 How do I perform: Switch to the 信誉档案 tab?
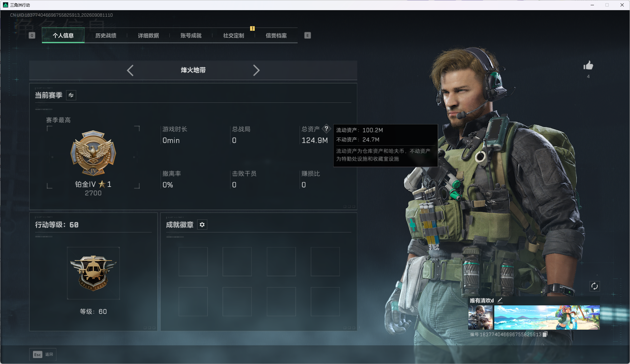pos(276,35)
